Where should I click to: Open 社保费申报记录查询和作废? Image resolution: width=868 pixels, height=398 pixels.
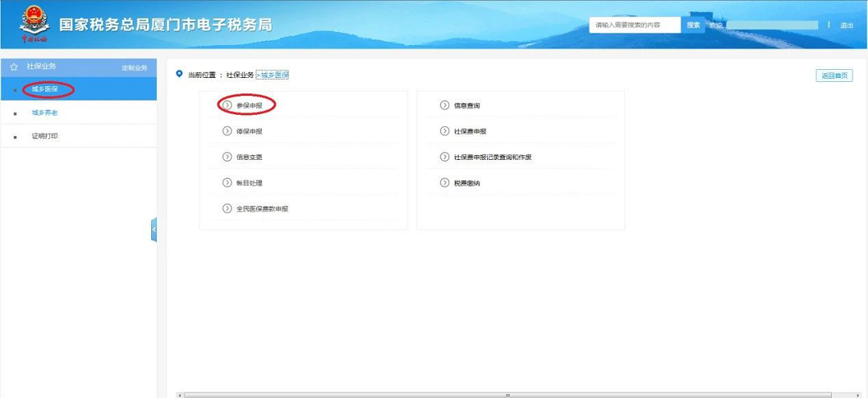pyautogui.click(x=493, y=158)
